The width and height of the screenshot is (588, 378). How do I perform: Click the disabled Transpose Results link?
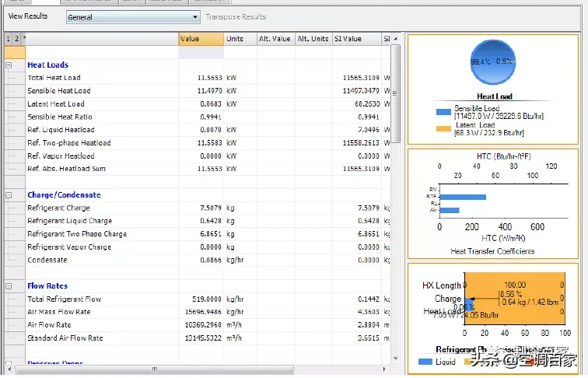point(236,17)
